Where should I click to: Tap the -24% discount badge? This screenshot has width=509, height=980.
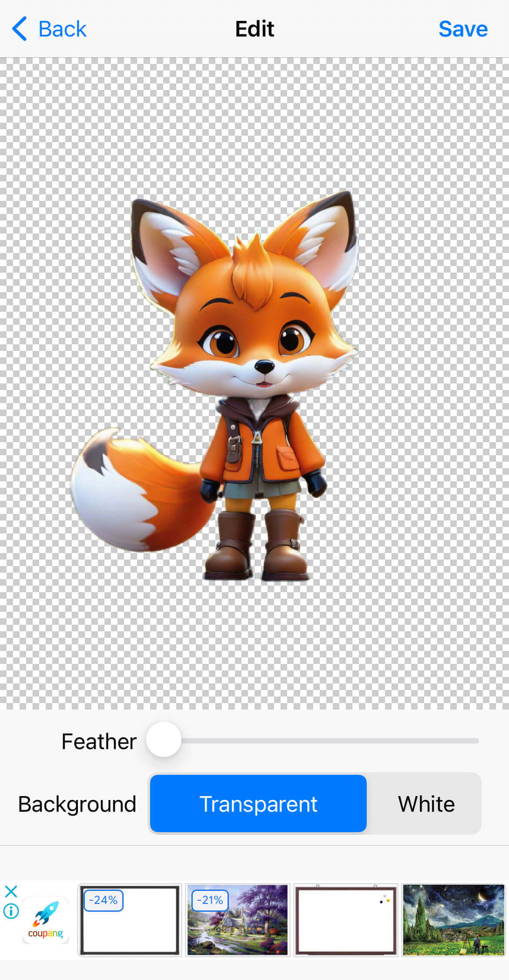click(x=103, y=900)
